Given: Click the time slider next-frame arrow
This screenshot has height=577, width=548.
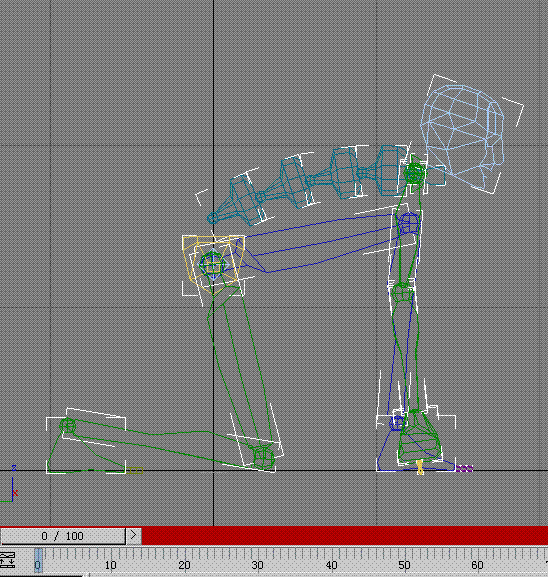Looking at the screenshot, I should pyautogui.click(x=134, y=535).
